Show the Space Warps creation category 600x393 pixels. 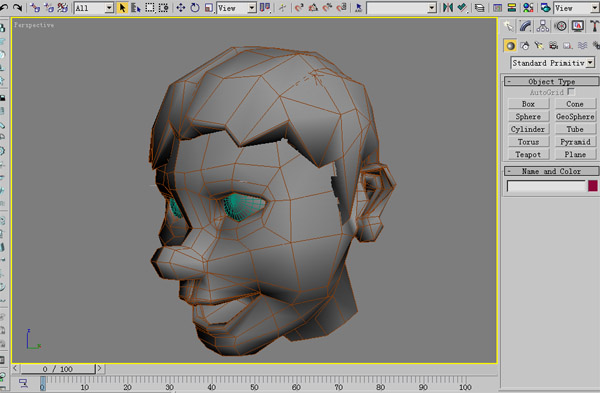point(582,46)
